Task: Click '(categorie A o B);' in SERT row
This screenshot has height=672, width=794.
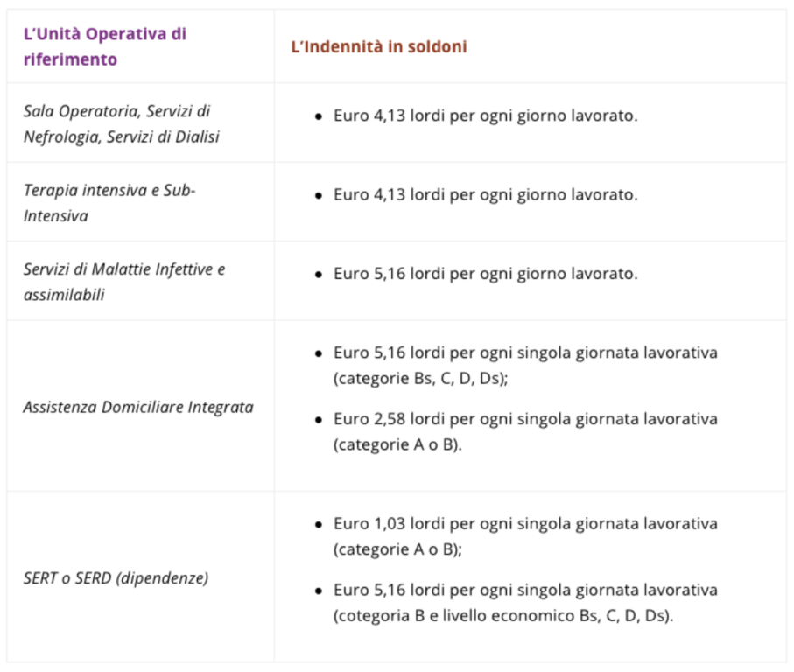Action: [x=397, y=549]
